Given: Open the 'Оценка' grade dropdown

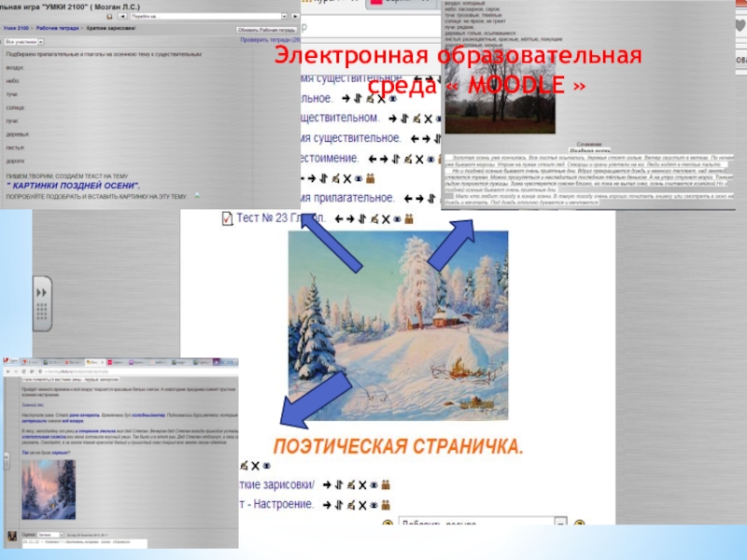Looking at the screenshot, I should (x=51, y=535).
